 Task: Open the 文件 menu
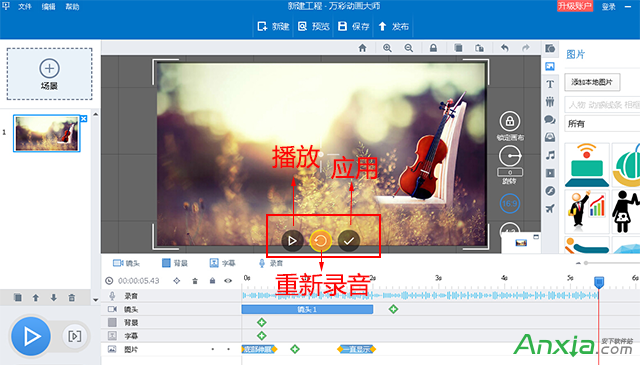(24, 7)
